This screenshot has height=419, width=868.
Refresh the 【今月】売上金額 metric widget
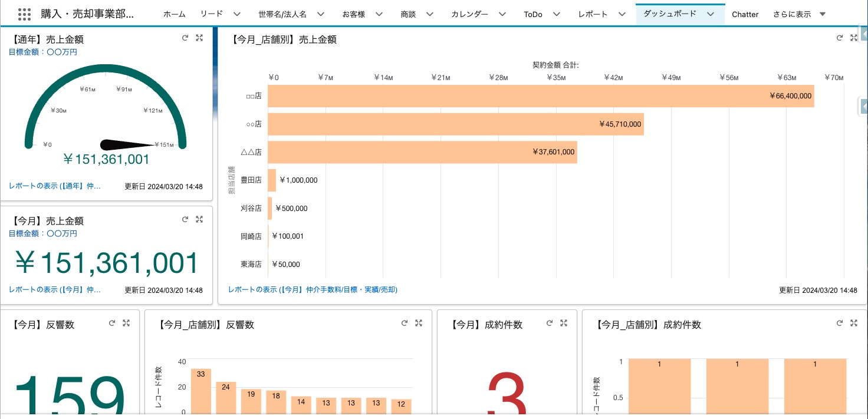[185, 219]
